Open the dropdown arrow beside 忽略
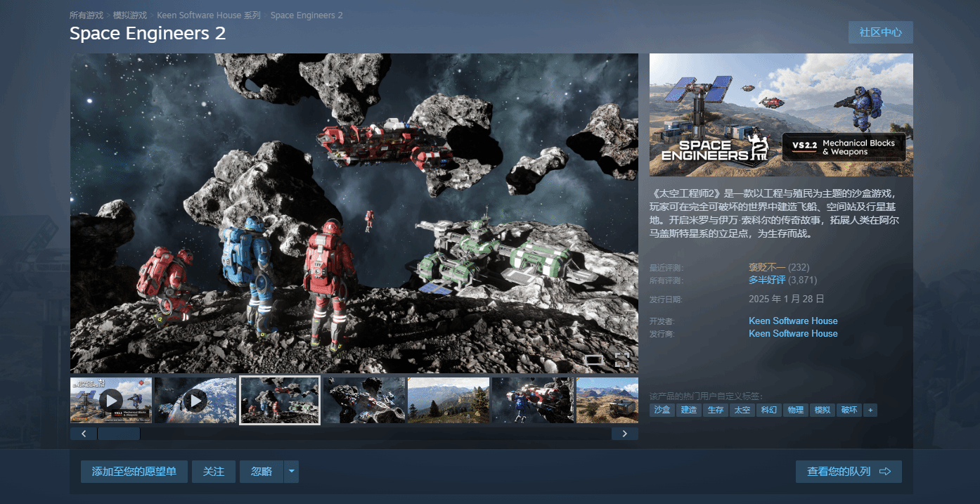This screenshot has height=504, width=980. point(291,472)
